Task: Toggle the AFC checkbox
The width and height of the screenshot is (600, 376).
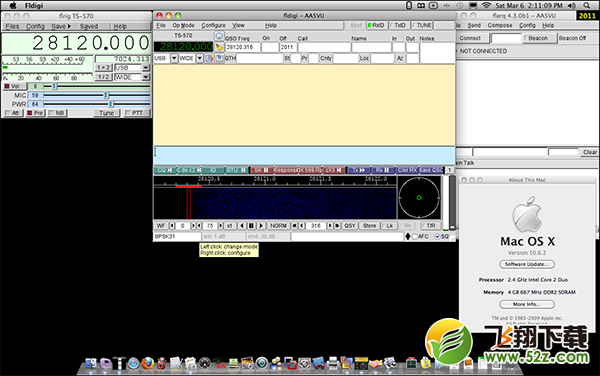Action: click(x=420, y=236)
